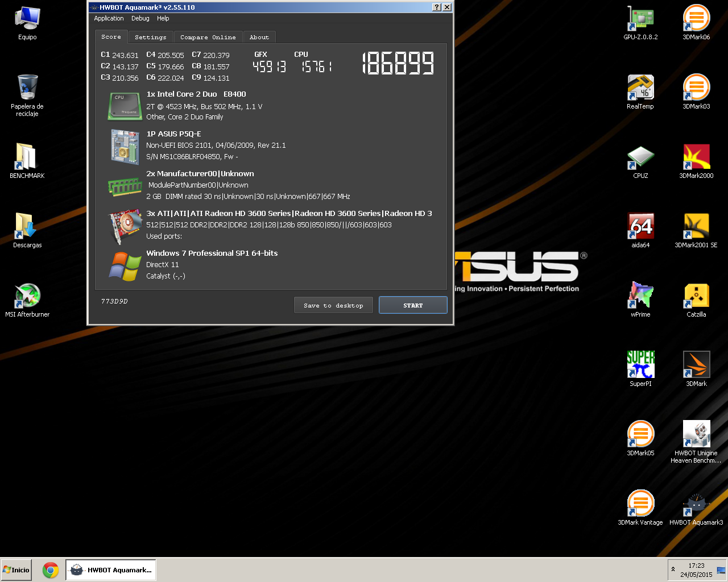Switch to the About tab
728x582 pixels.
pyautogui.click(x=259, y=37)
